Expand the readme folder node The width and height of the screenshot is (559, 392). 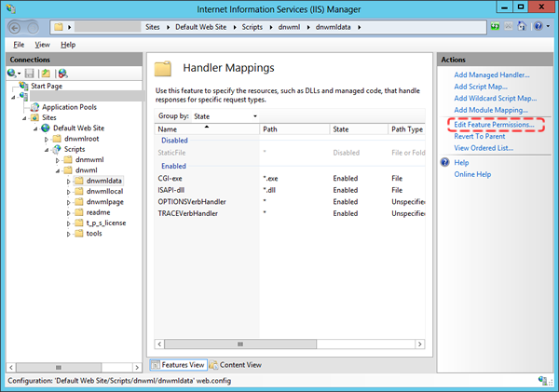coord(68,213)
